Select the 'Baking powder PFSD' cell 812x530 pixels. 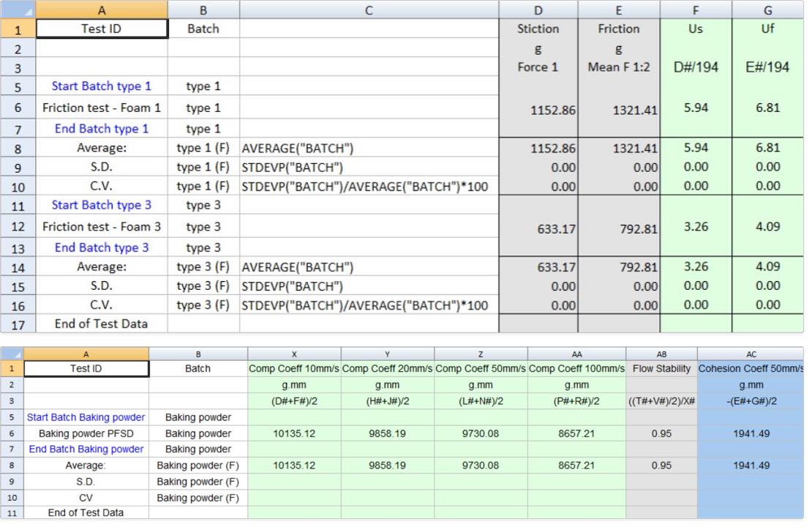click(x=86, y=433)
